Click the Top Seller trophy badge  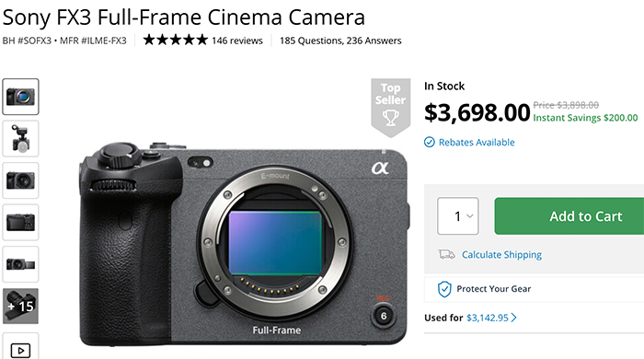coord(391,108)
